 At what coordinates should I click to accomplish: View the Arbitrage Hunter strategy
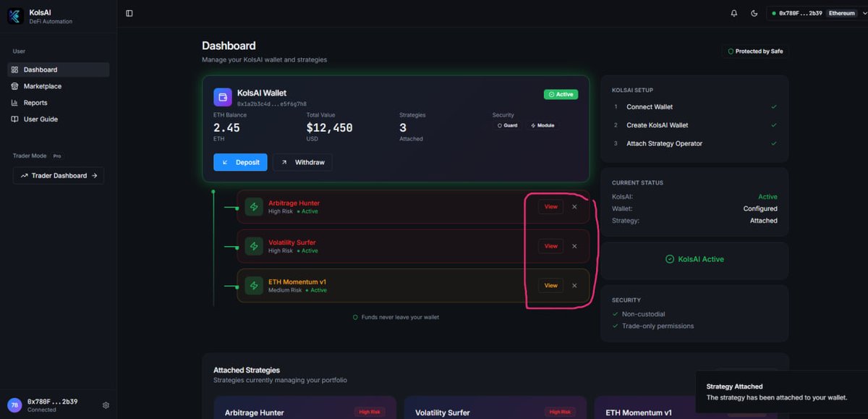point(550,206)
